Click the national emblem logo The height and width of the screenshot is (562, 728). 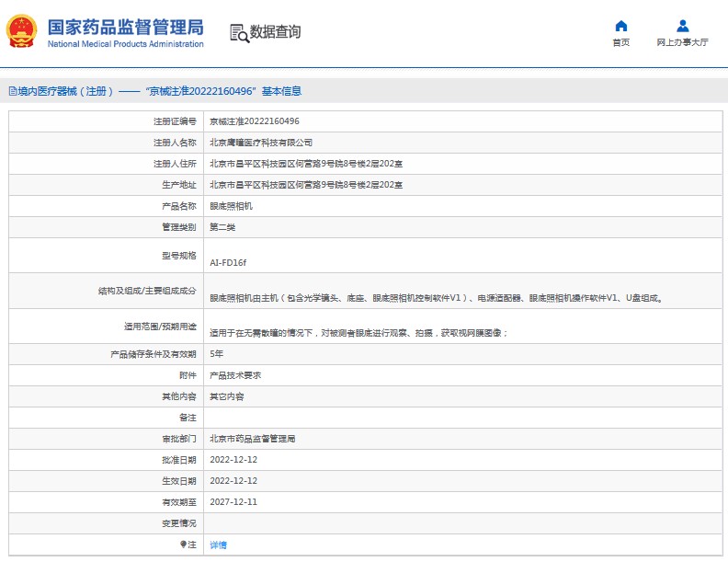pos(21,31)
